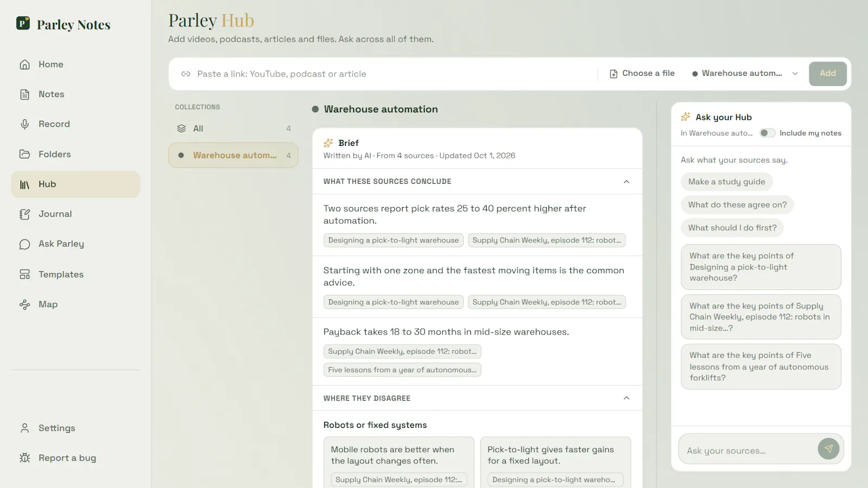Click the file icon beside Choose a file
The image size is (868, 488).
pyautogui.click(x=614, y=74)
